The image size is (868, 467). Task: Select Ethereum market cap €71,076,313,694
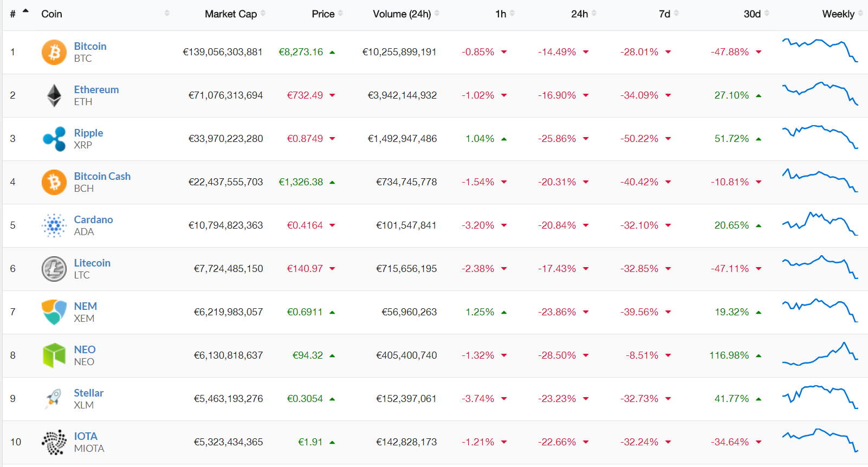click(225, 95)
